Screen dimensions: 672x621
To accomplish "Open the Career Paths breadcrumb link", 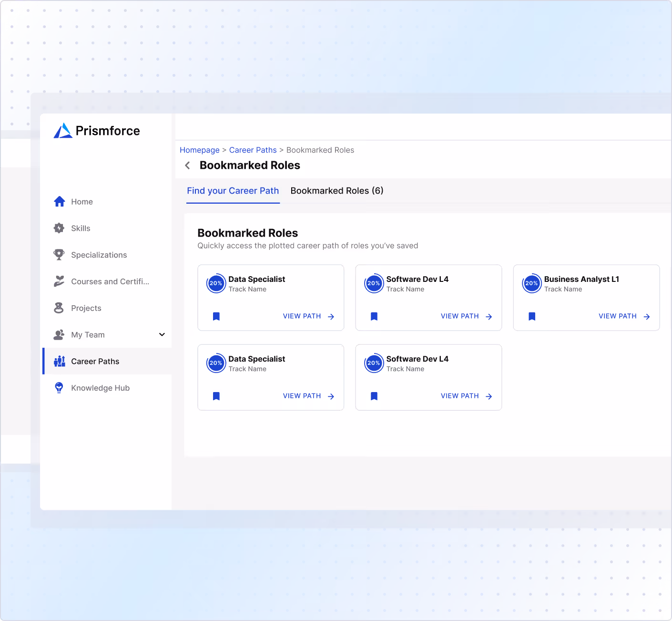I will 253,150.
